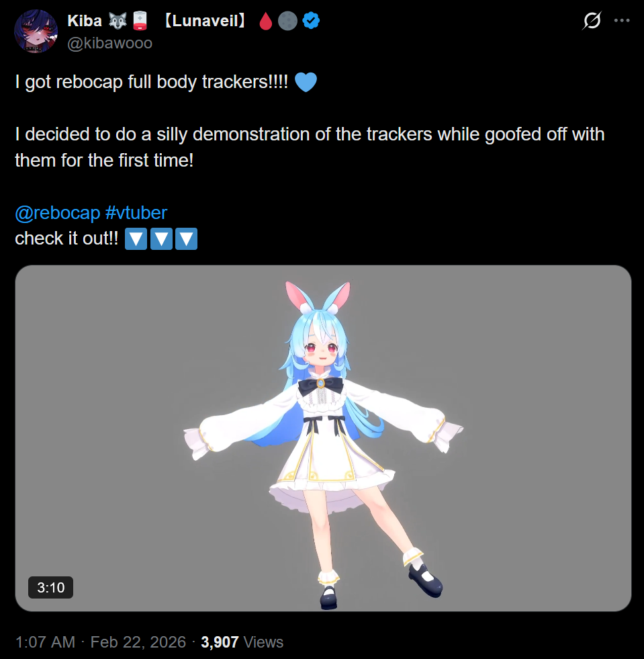Open the @rebocap mention link
The width and height of the screenshot is (644, 659).
coord(58,213)
